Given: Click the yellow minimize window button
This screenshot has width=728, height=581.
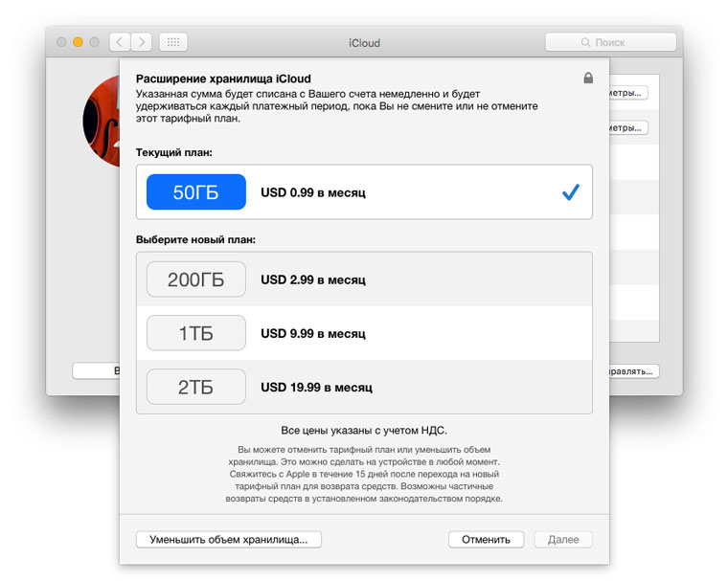Looking at the screenshot, I should [x=78, y=42].
